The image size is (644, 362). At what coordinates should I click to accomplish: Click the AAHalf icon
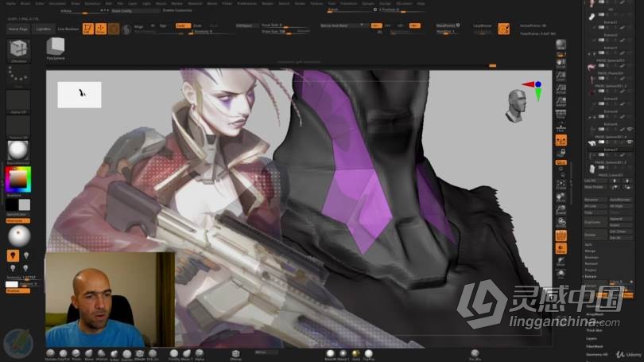(561, 102)
